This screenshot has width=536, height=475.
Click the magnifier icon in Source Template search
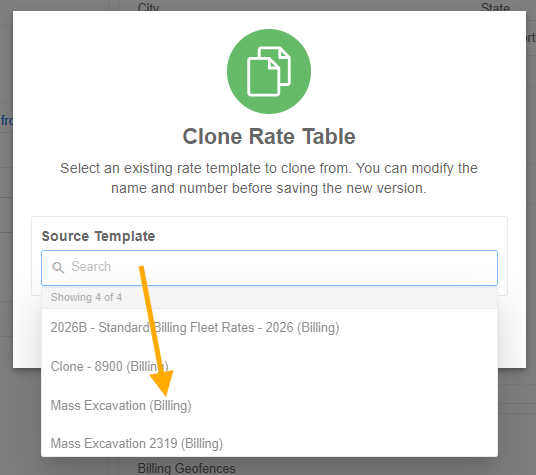click(58, 267)
